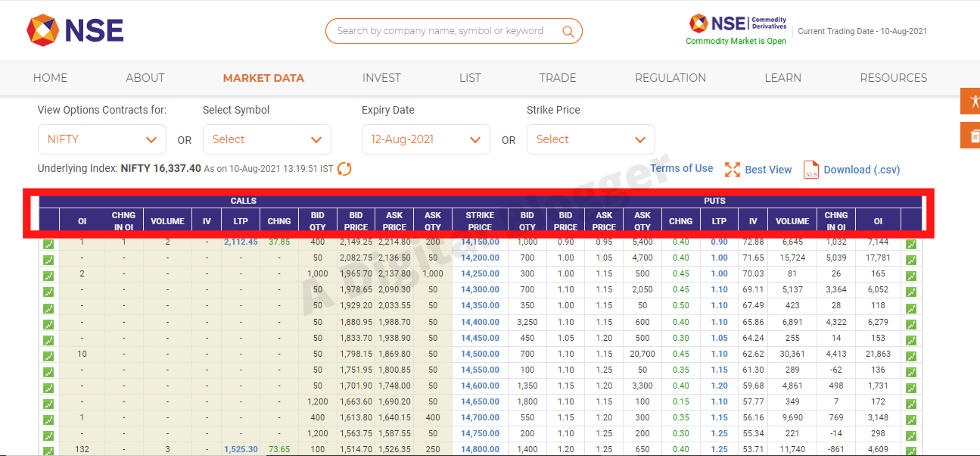The width and height of the screenshot is (980, 456).
Task: Open the Terms of Use link
Action: 681,169
